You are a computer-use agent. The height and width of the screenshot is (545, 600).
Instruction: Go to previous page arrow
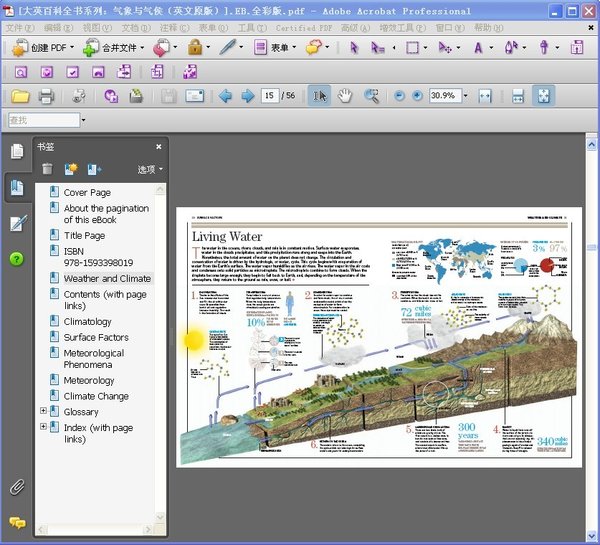coord(225,96)
